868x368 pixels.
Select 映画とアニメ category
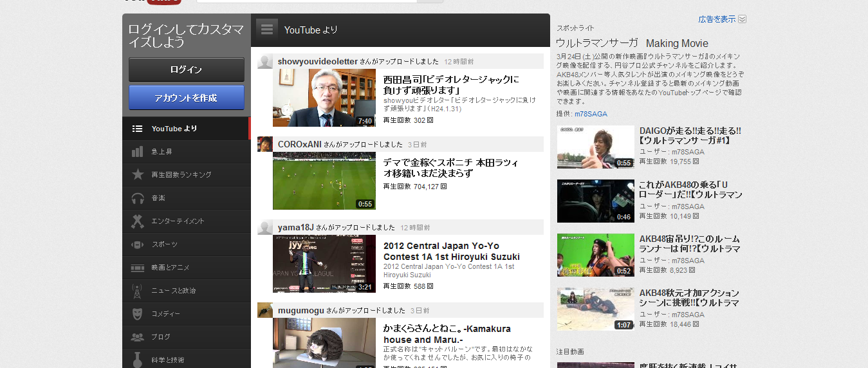coord(187,268)
